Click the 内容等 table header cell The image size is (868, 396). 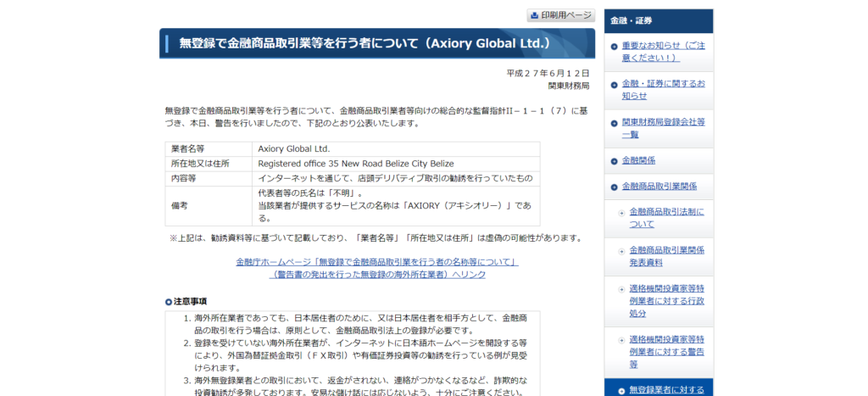tap(209, 179)
